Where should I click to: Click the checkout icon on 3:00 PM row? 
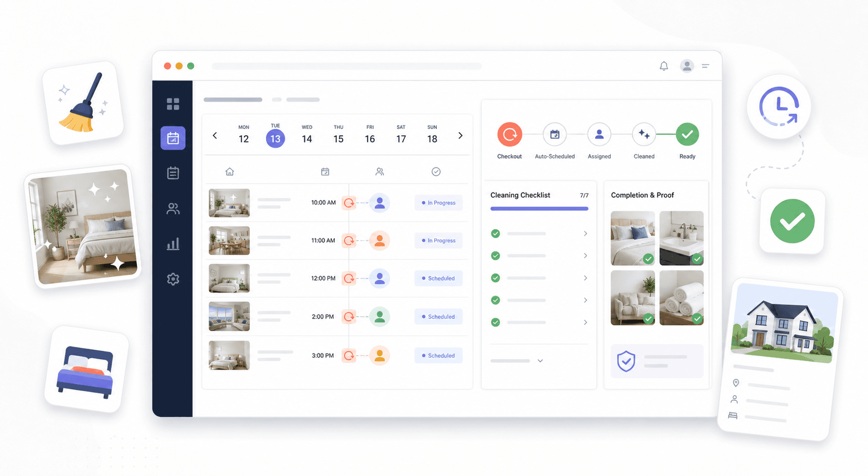point(349,356)
